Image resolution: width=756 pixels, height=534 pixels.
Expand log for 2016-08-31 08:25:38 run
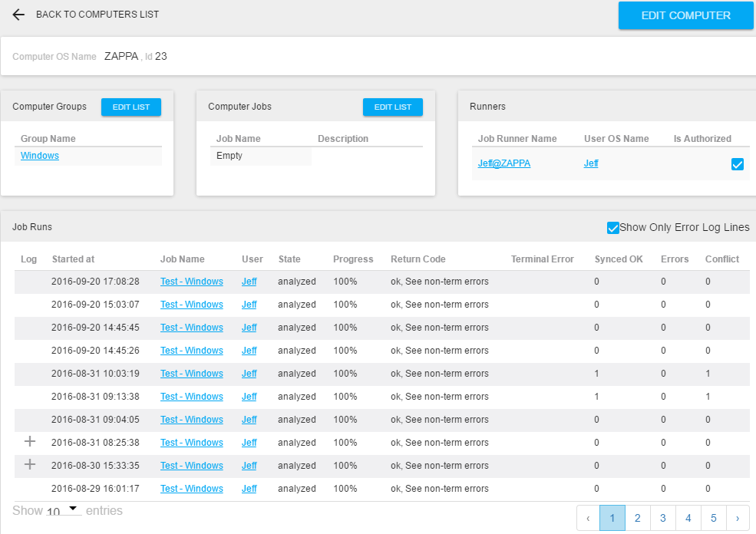pyautogui.click(x=30, y=442)
